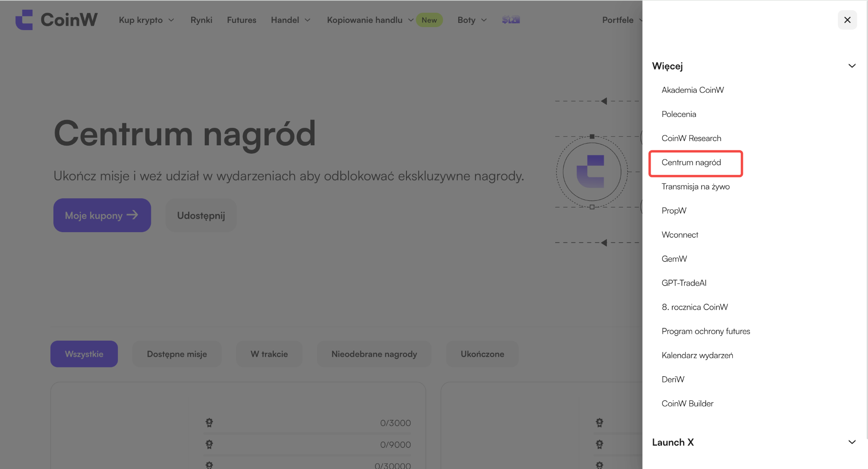
Task: Go to CoinW Research
Action: pos(691,138)
